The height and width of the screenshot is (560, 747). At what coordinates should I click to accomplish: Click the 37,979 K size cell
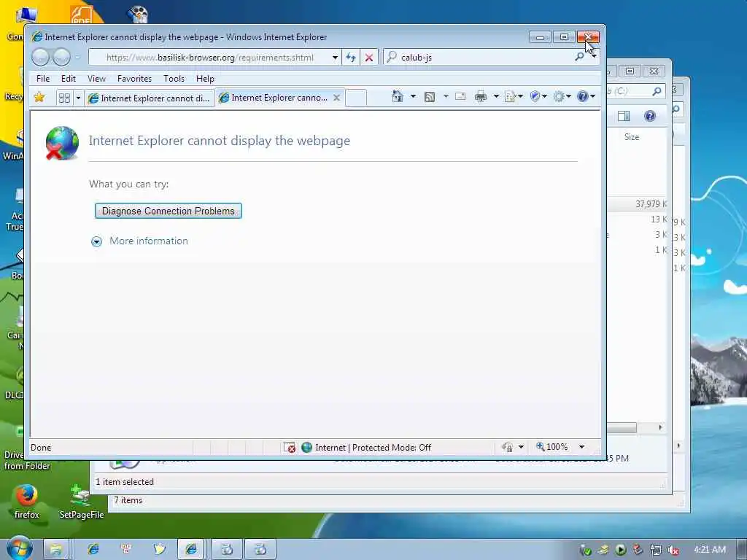[651, 204]
